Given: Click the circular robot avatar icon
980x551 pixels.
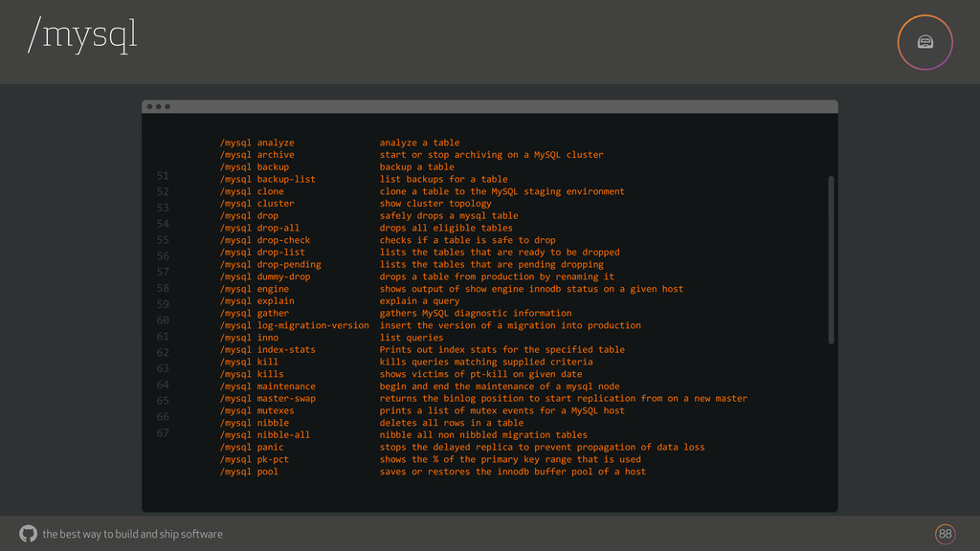Looking at the screenshot, I should (925, 42).
